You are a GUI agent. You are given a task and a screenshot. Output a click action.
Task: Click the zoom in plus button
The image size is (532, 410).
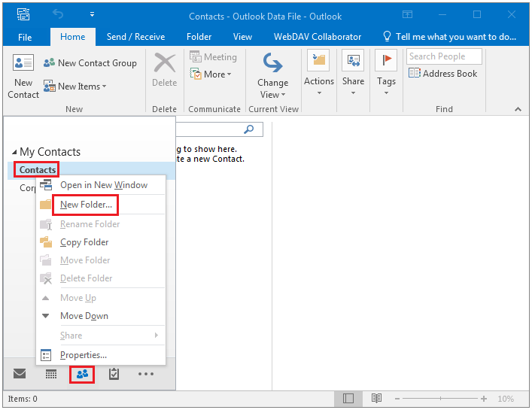(x=484, y=399)
